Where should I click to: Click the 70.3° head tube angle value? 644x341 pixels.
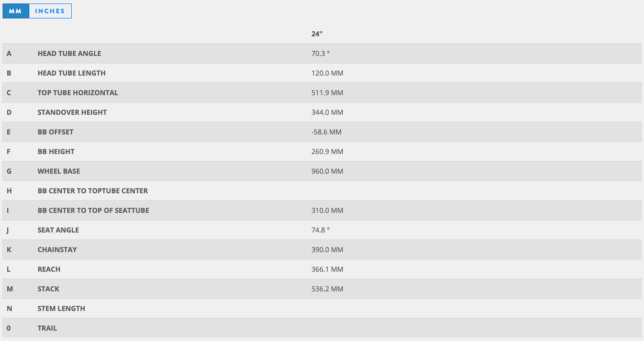point(320,54)
